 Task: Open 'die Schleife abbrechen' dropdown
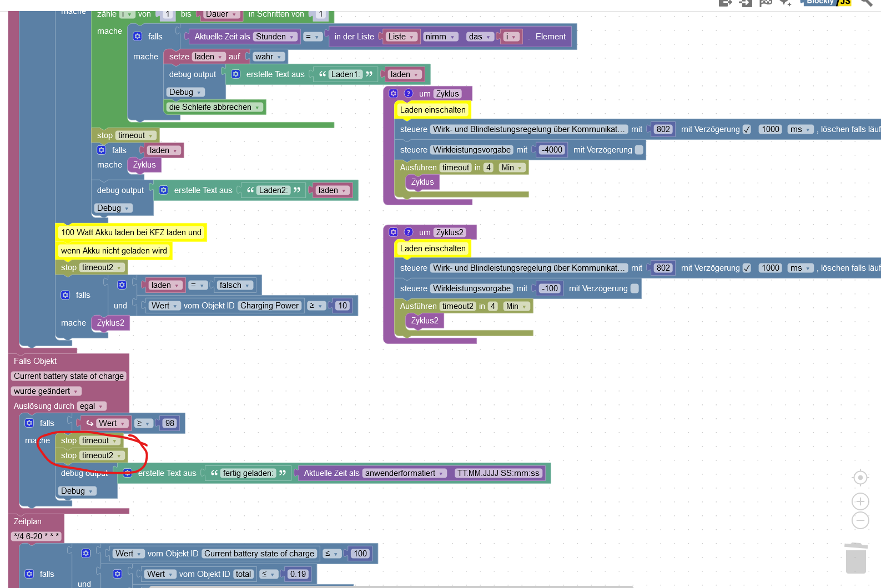[215, 107]
